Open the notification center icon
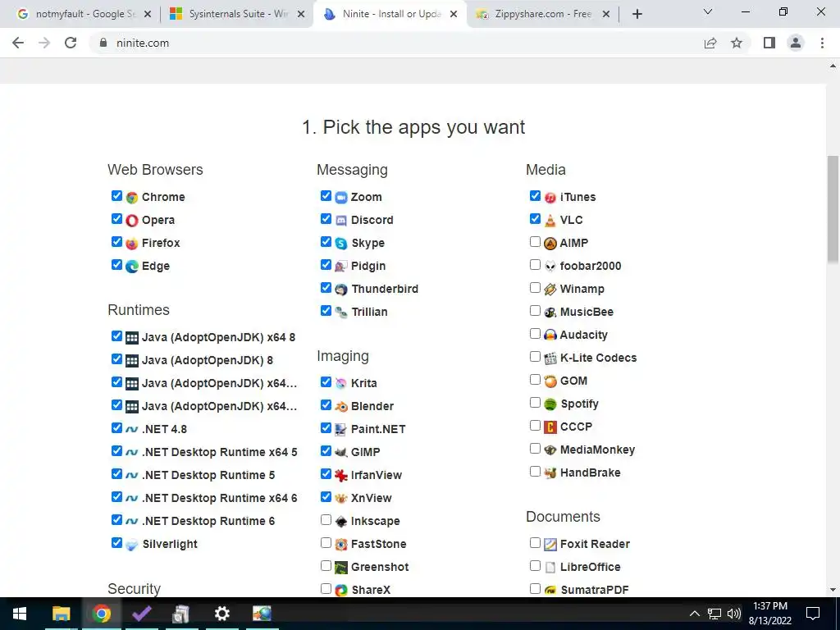840x630 pixels. (x=813, y=614)
